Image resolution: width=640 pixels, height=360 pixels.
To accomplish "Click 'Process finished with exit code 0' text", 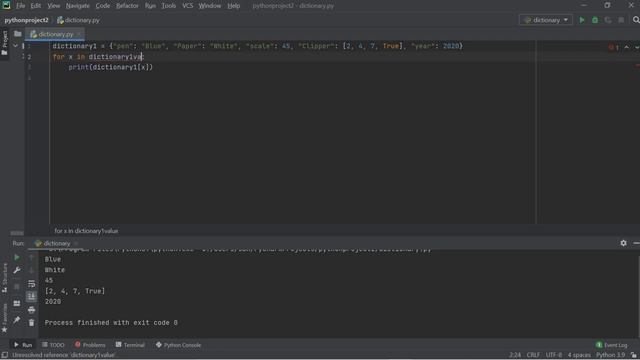I will coord(111,322).
